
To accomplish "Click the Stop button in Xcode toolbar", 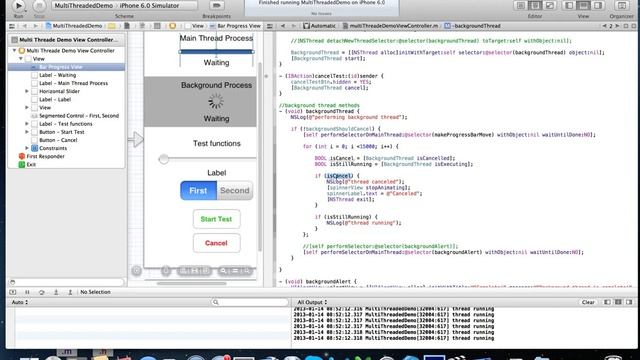I will [39, 6].
